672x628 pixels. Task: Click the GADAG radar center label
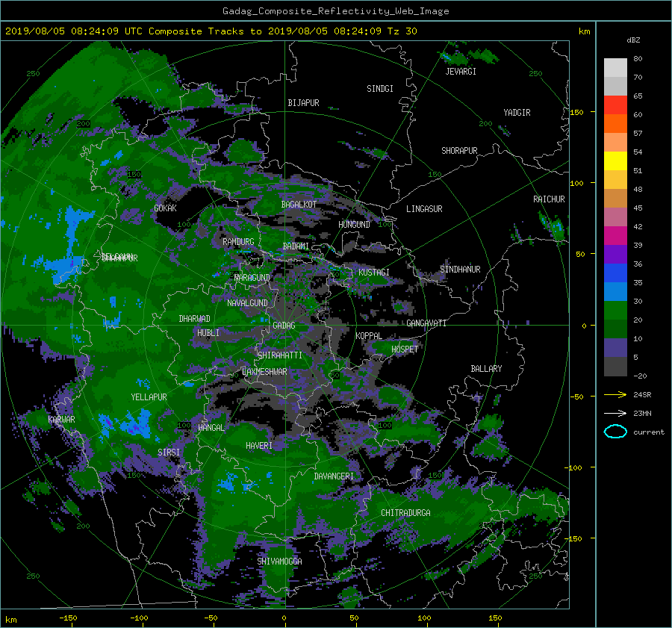284,326
